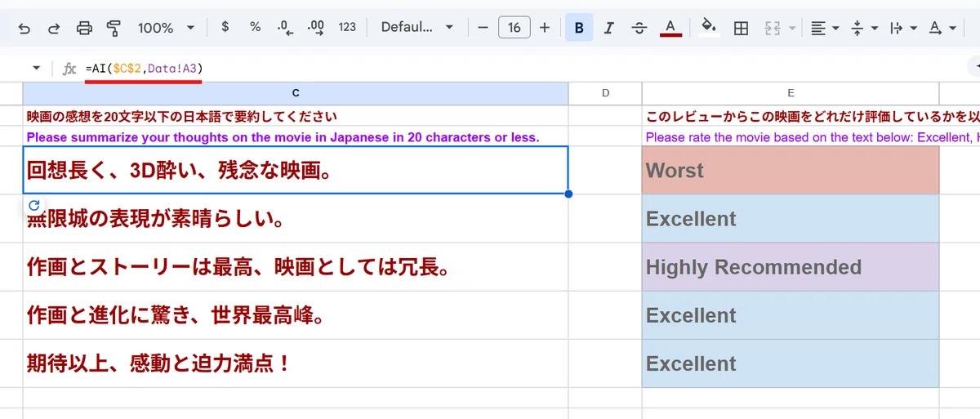Viewport: 980px width, 419px height.
Task: Select column E header
Action: pos(791,93)
